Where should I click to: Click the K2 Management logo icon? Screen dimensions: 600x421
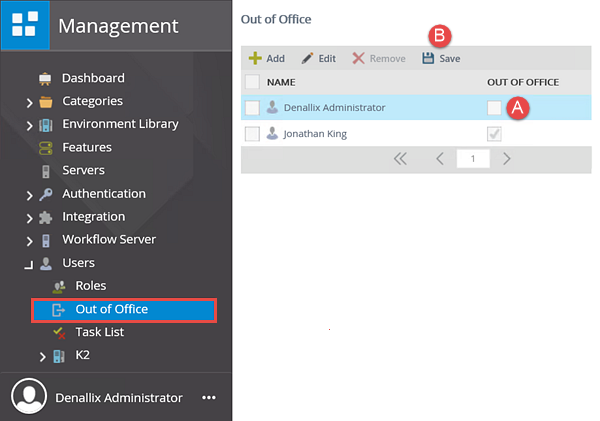24,25
